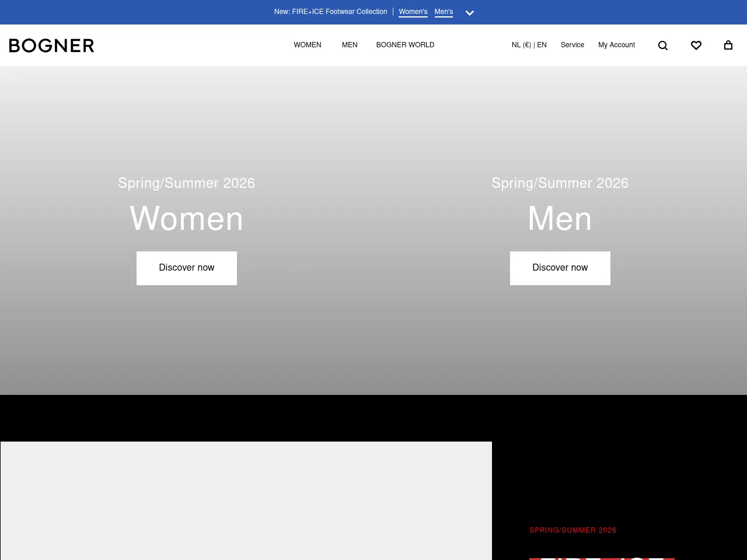Image resolution: width=747 pixels, height=560 pixels.
Task: Click Discover now under Men
Action: (x=560, y=268)
